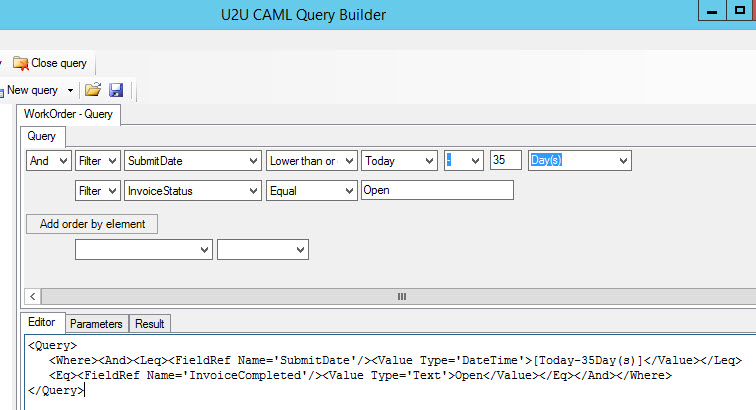This screenshot has width=756, height=410.
Task: Open the empty sort direction dropdown
Action: tap(263, 250)
